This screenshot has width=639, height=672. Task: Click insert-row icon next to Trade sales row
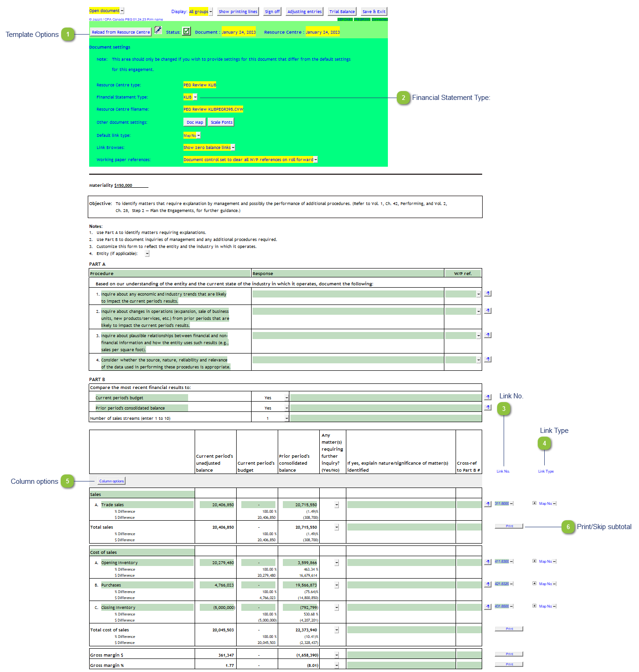[x=488, y=504]
